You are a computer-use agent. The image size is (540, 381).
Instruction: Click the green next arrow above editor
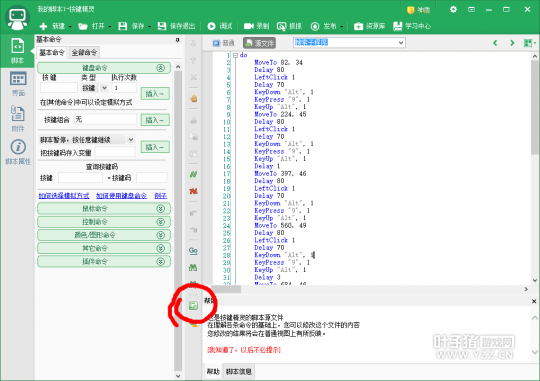[x=512, y=43]
